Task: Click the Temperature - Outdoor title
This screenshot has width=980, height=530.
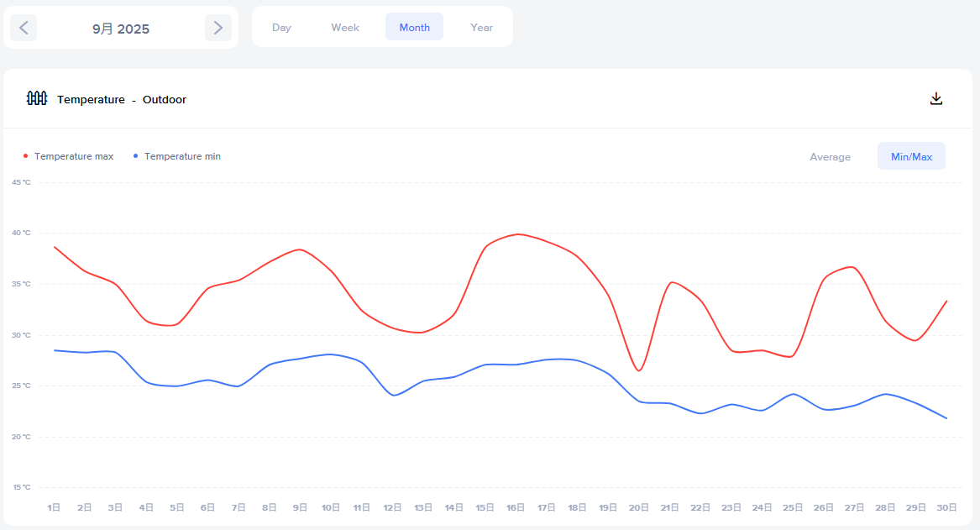Action: click(x=122, y=99)
